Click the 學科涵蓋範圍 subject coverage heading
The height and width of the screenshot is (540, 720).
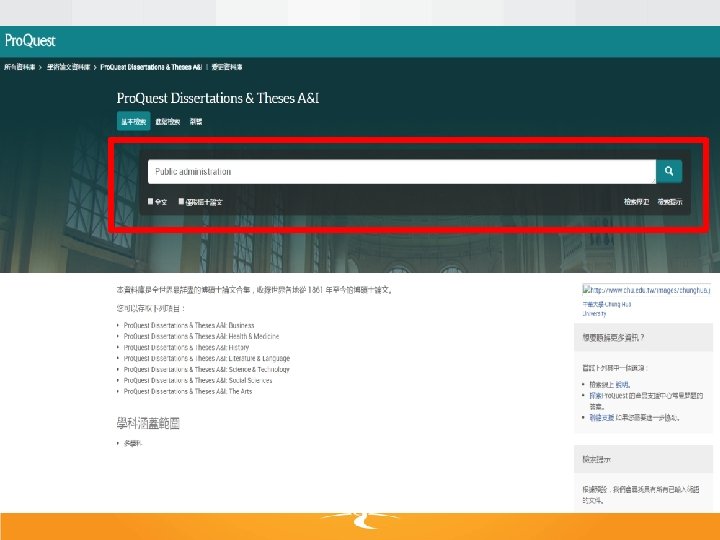coord(148,423)
